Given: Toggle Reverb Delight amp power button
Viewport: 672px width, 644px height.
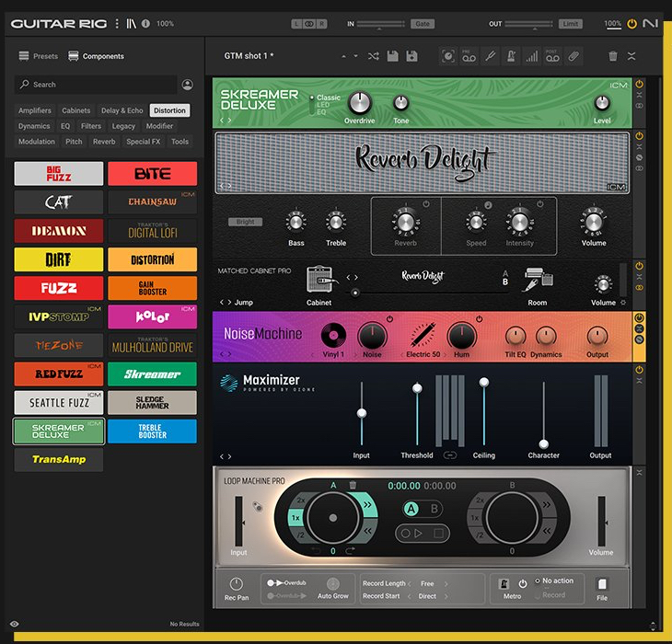Looking at the screenshot, I should tap(639, 136).
